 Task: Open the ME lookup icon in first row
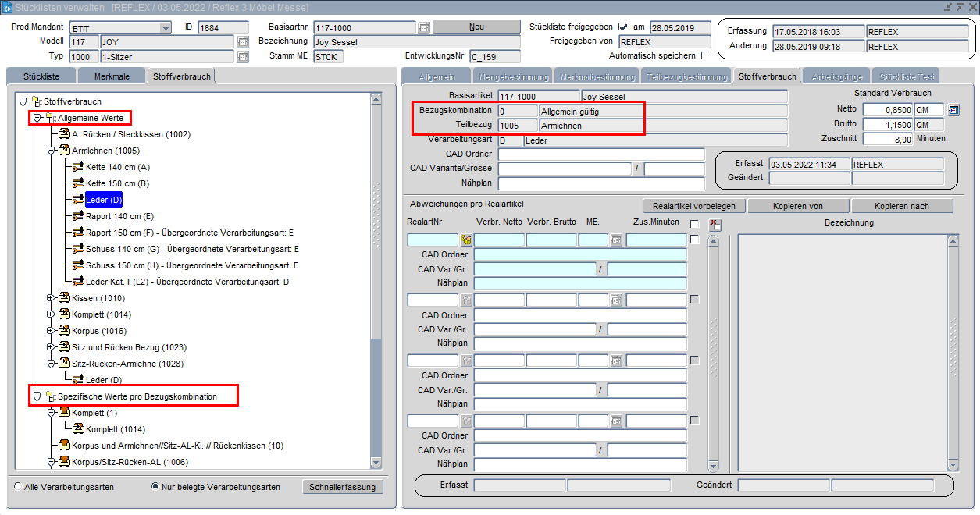click(x=616, y=240)
